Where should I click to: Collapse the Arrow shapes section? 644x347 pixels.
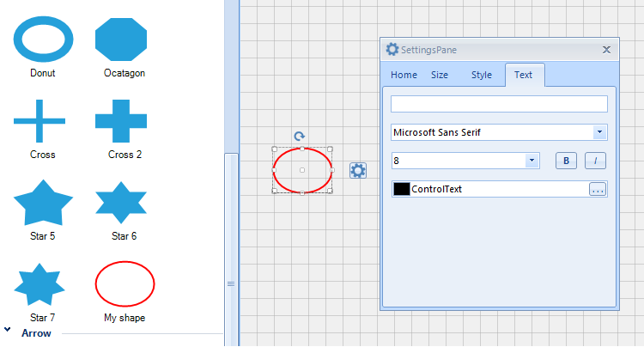(8, 329)
